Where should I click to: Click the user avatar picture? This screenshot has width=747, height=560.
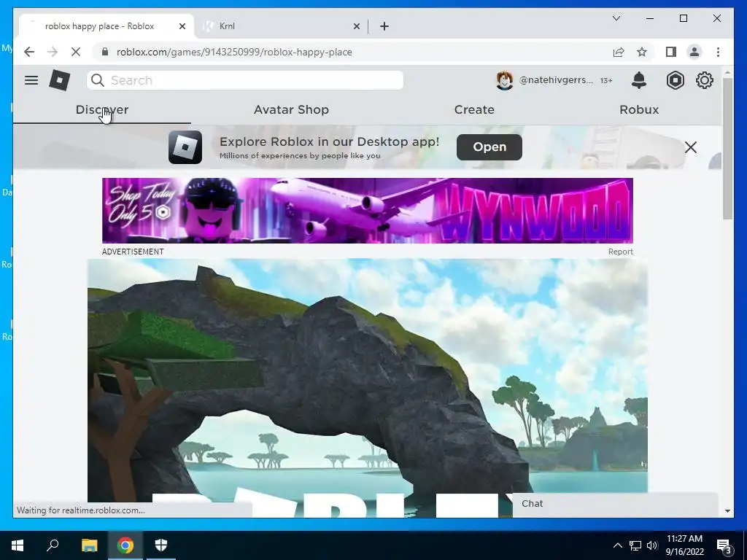(x=505, y=80)
